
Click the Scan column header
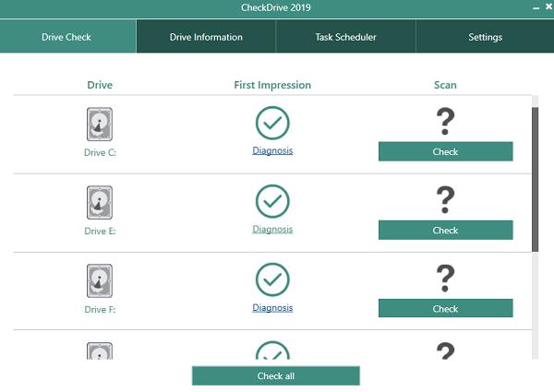click(x=445, y=85)
